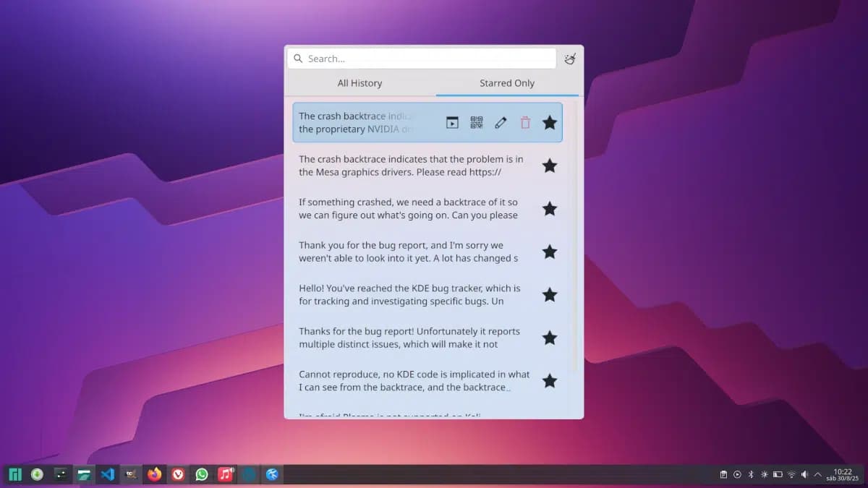This screenshot has height=488, width=868.
Task: Open screen brightness control in system tray
Action: (764, 475)
